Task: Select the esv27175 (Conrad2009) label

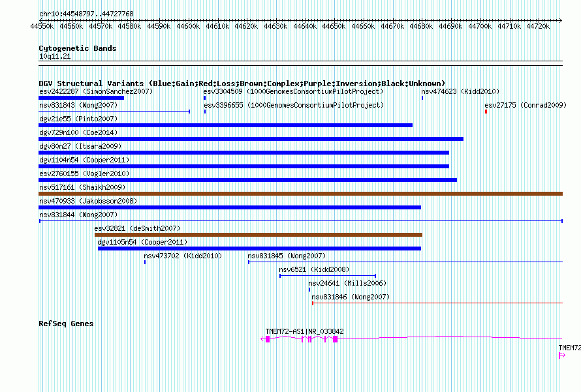Action: 526,105
